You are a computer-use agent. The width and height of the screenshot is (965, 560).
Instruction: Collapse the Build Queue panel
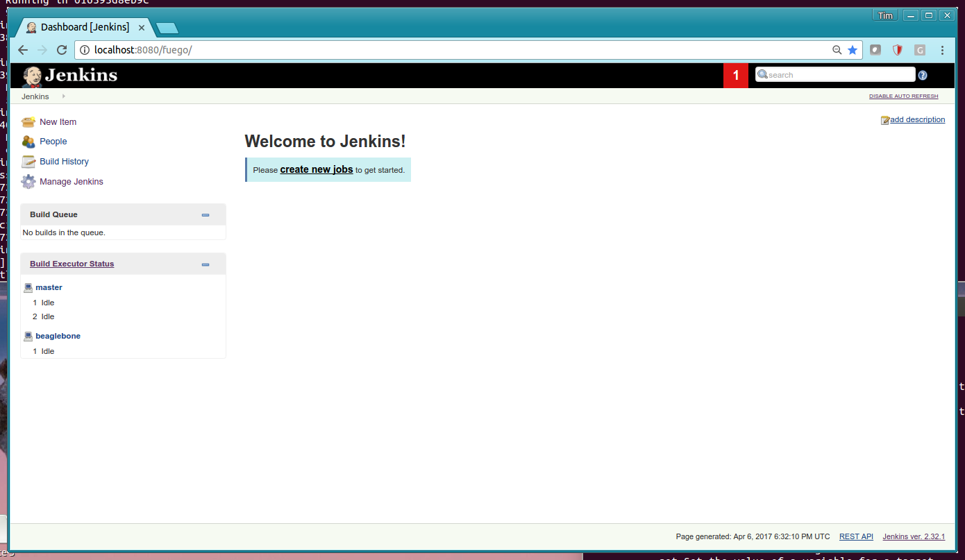(205, 215)
